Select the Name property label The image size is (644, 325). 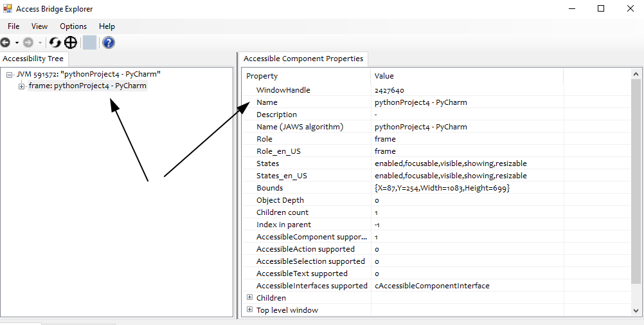click(267, 102)
